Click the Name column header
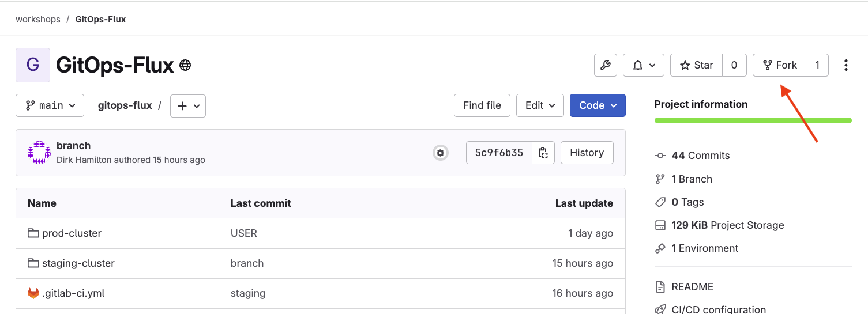This screenshot has height=314, width=868. pos(42,203)
